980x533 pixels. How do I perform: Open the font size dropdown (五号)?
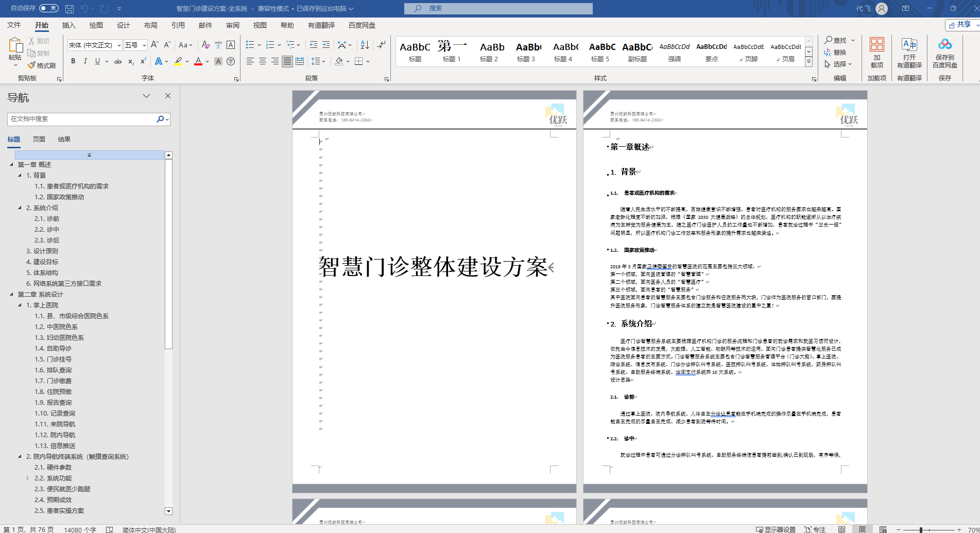click(x=144, y=45)
